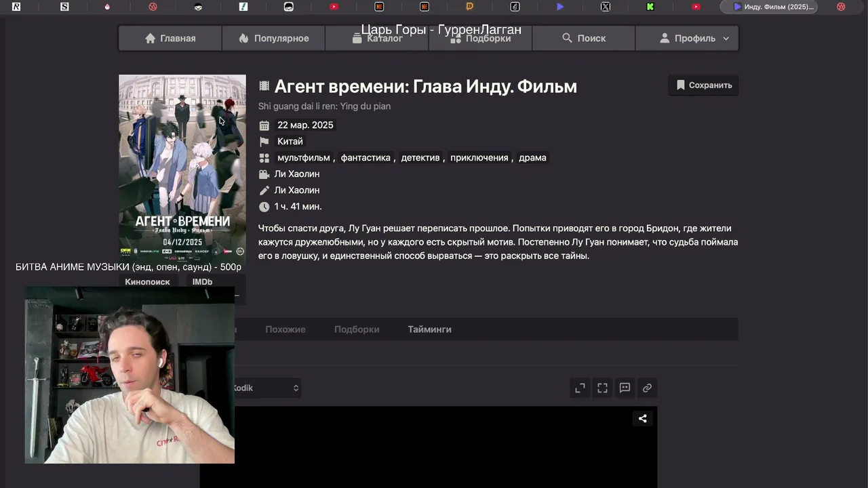Viewport: 868px width, 488px height.
Task: Expand the player with the diagonal arrows icon
Action: (x=580, y=388)
